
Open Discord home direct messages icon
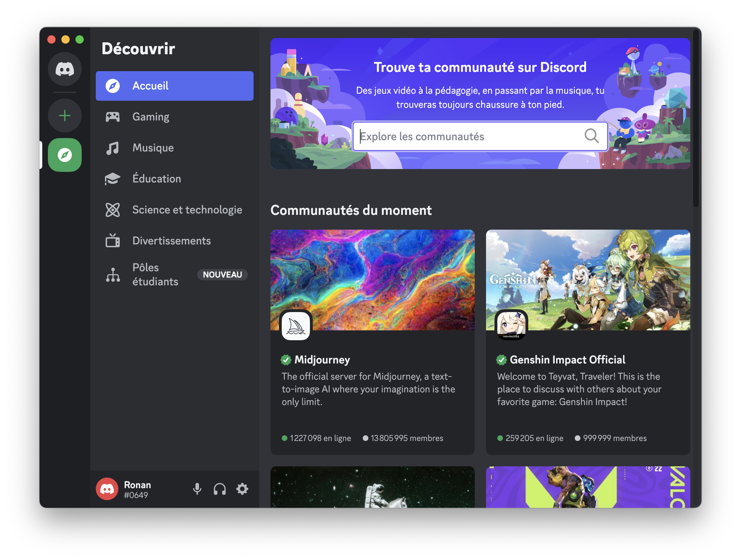65,69
